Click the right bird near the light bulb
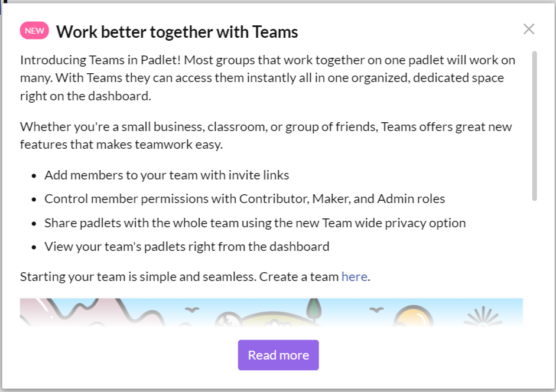Screen dimensions: 556x392 click(376, 310)
